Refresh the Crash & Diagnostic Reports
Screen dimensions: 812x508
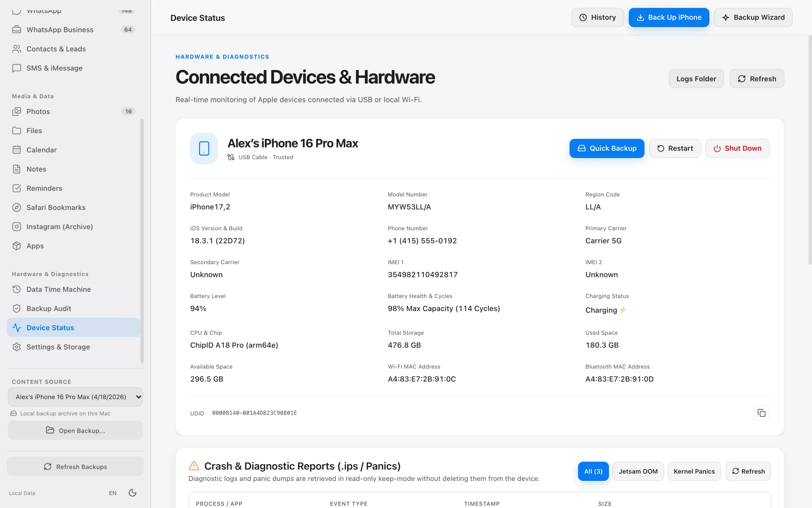coord(748,471)
